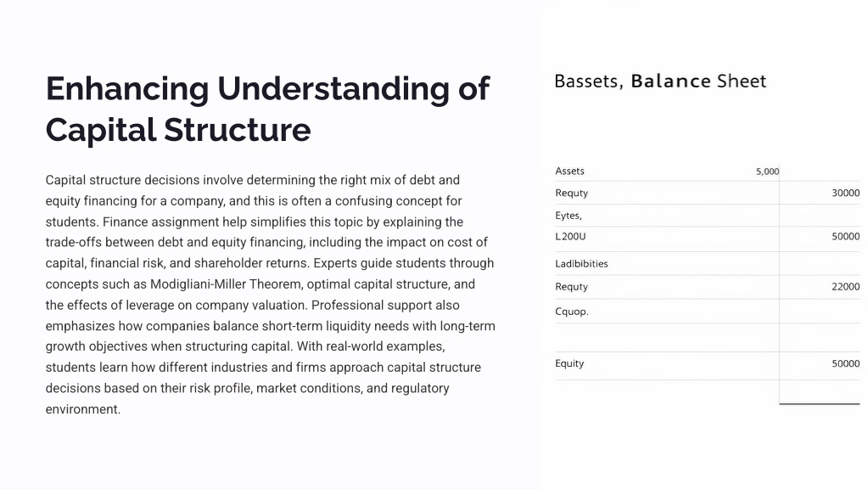The width and height of the screenshot is (868, 489).
Task: Select the 5,000 value beside Assets
Action: pyautogui.click(x=767, y=171)
